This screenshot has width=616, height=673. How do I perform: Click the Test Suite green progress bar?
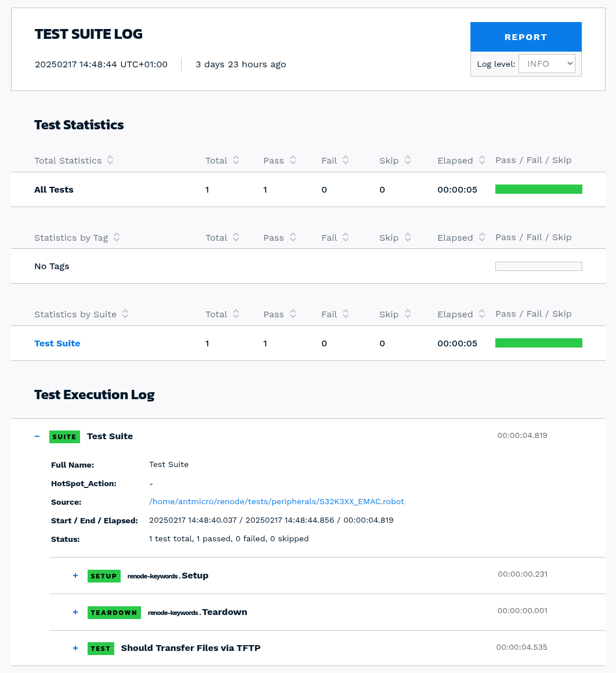pyautogui.click(x=538, y=343)
